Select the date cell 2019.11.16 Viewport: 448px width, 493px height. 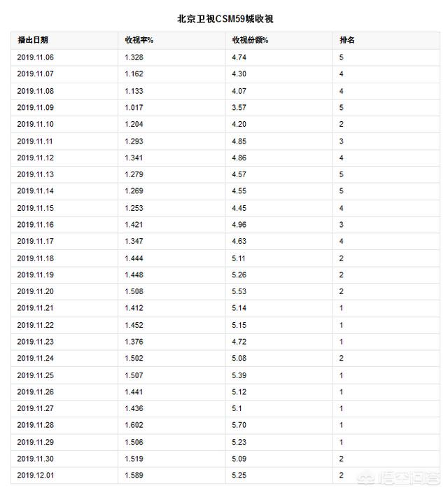click(x=35, y=225)
